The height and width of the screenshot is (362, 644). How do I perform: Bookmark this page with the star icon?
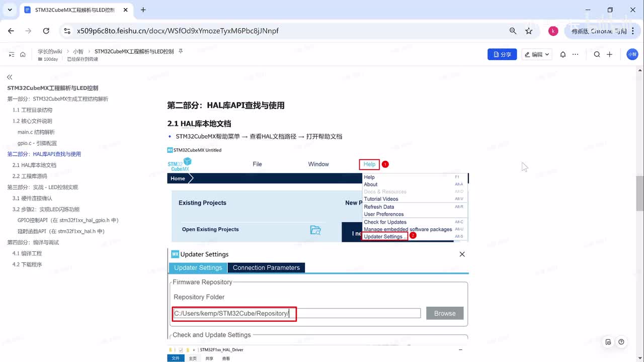point(529,31)
